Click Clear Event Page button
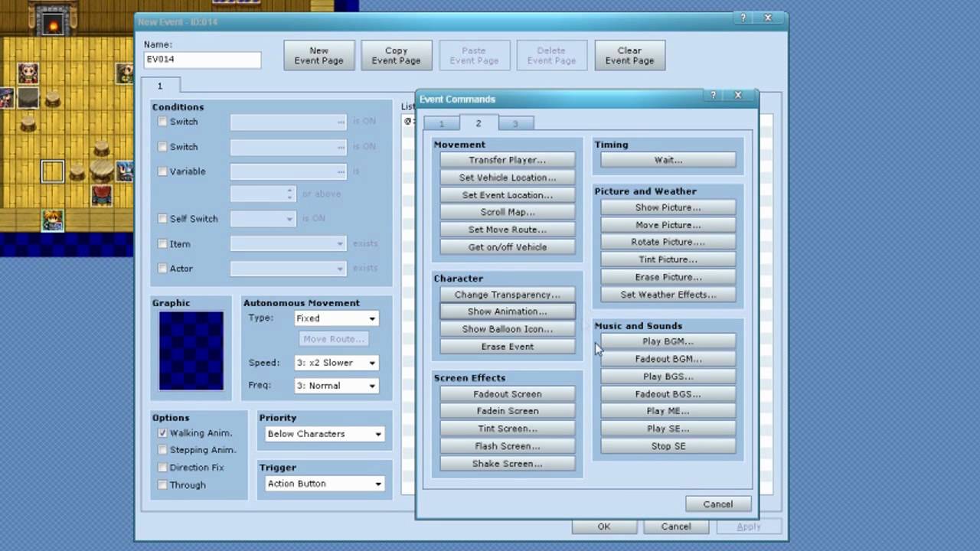980x551 pixels. pos(630,55)
